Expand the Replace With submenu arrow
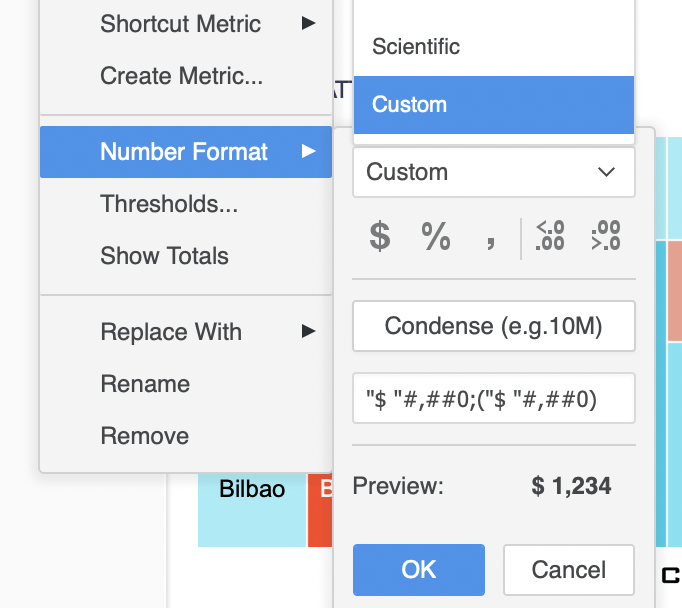 point(309,332)
